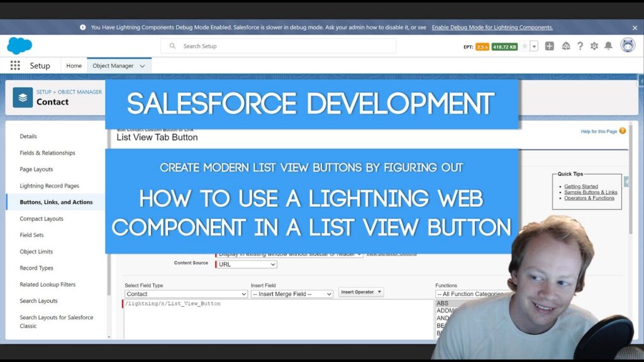Click the Contact object layers icon
This screenshot has height=362, width=644.
tap(23, 97)
